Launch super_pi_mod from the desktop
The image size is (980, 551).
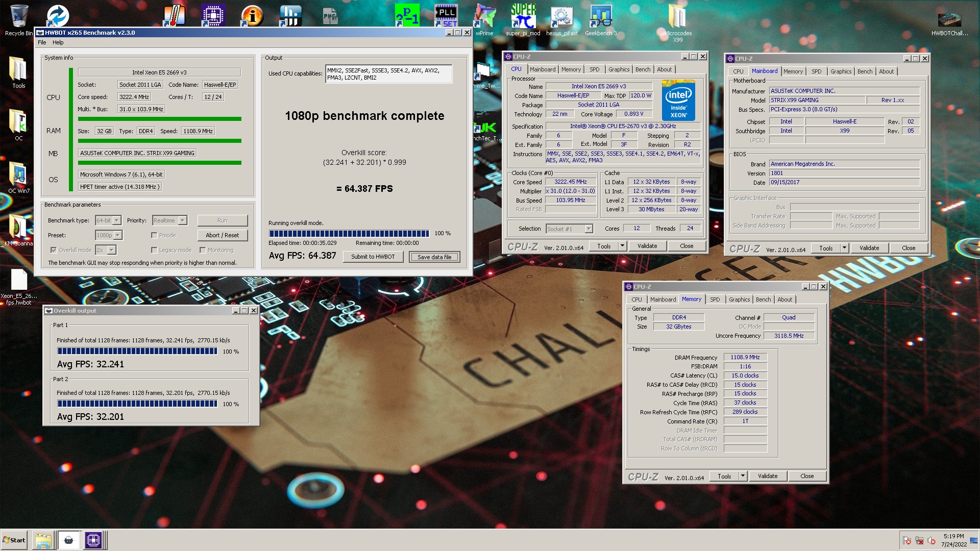click(523, 20)
